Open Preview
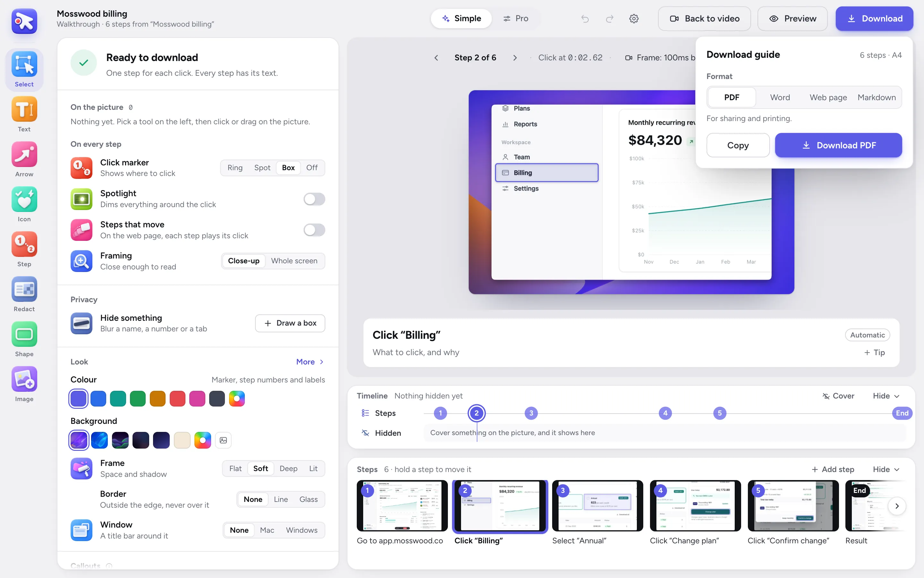This screenshot has width=924, height=578. click(x=793, y=18)
